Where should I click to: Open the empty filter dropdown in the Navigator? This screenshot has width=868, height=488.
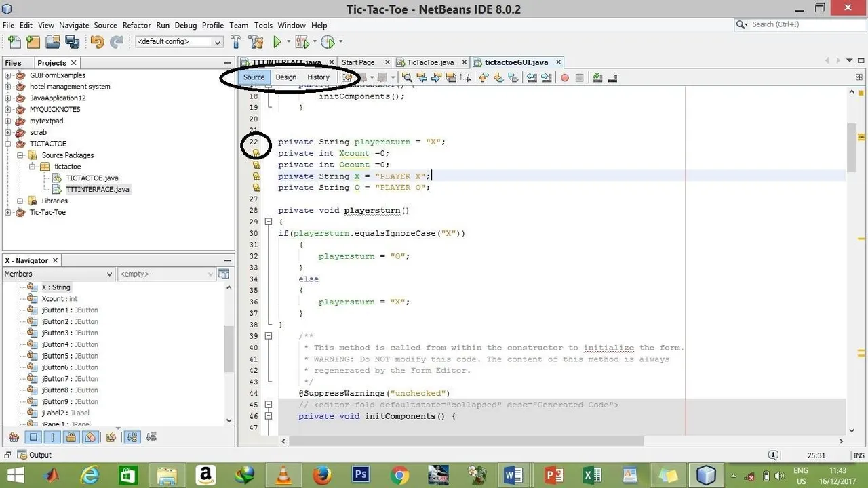point(166,274)
